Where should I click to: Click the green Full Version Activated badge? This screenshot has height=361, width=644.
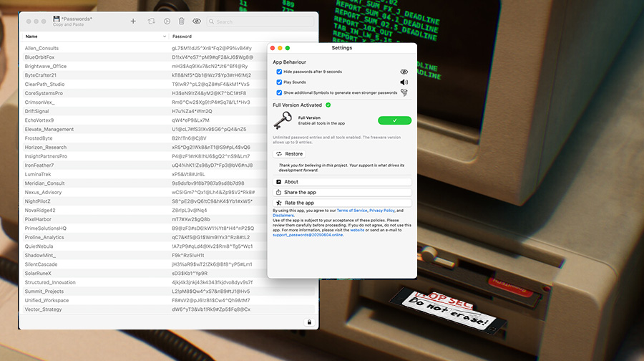[x=328, y=105]
